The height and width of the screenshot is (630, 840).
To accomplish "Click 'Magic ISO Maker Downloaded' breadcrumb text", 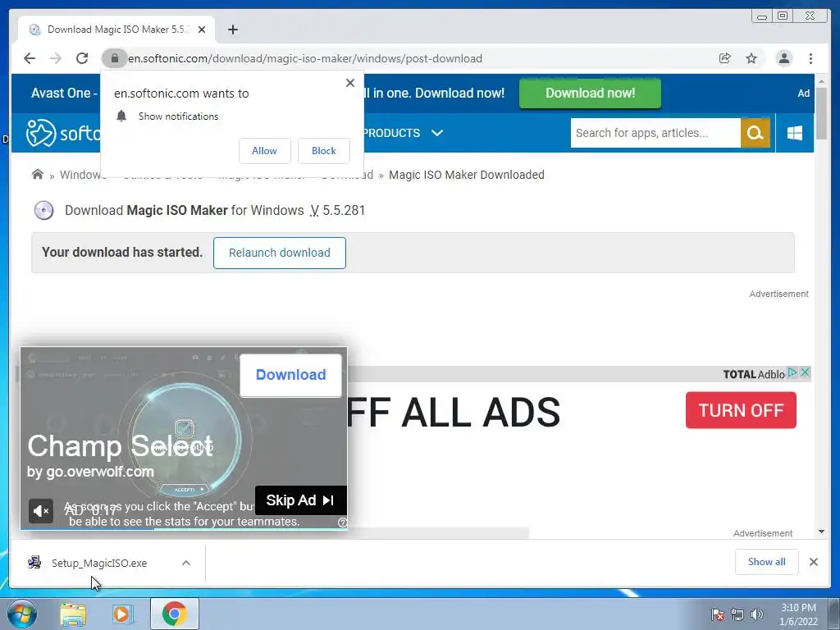I will click(x=467, y=175).
